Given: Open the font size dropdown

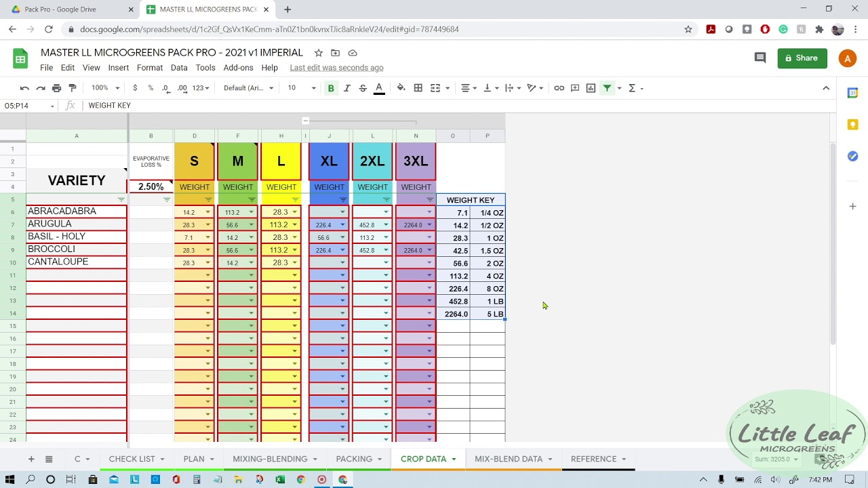Looking at the screenshot, I should coord(302,88).
